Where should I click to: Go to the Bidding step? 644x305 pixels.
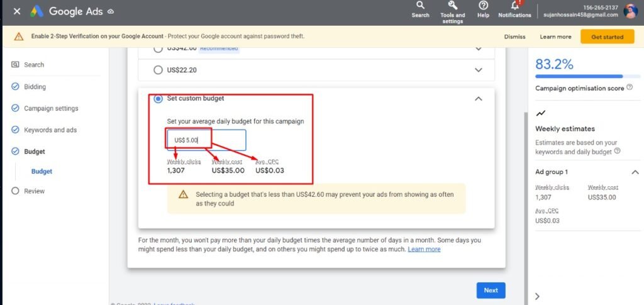pos(35,87)
